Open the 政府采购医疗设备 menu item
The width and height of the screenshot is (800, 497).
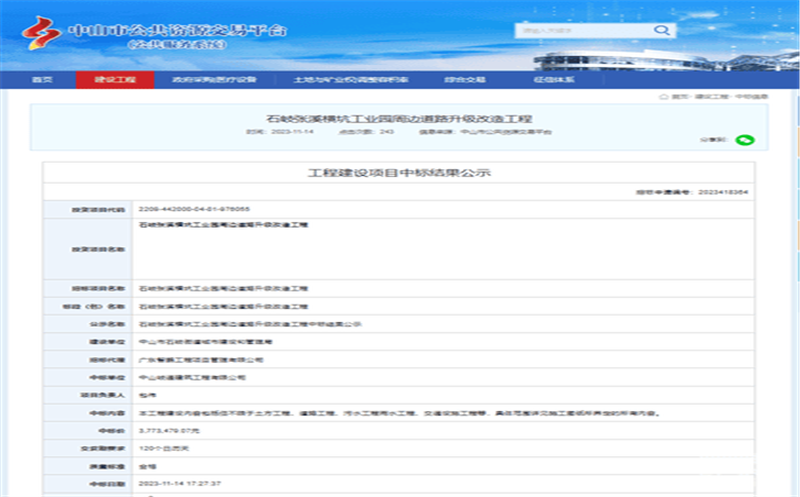coord(214,79)
